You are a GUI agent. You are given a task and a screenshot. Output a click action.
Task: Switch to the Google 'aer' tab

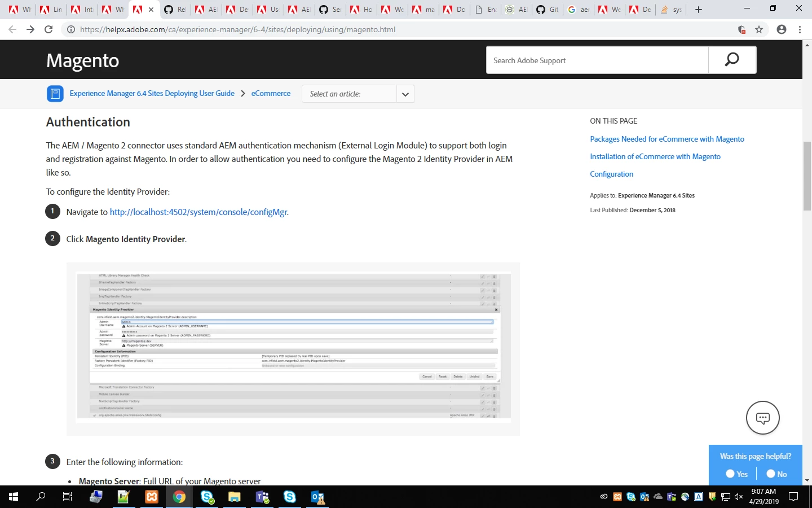point(579,10)
